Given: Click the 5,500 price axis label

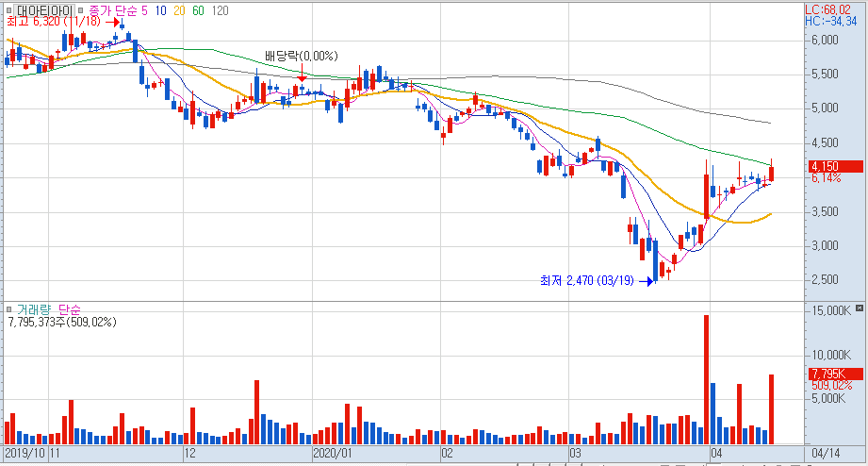Looking at the screenshot, I should click(x=825, y=75).
